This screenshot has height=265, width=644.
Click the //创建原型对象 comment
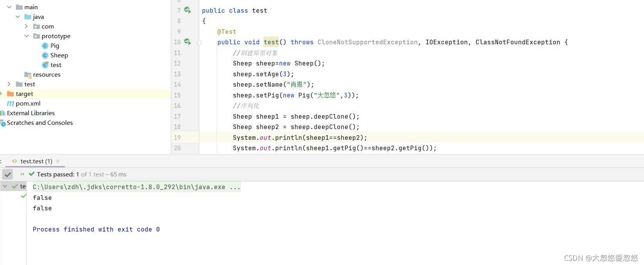[x=255, y=53]
